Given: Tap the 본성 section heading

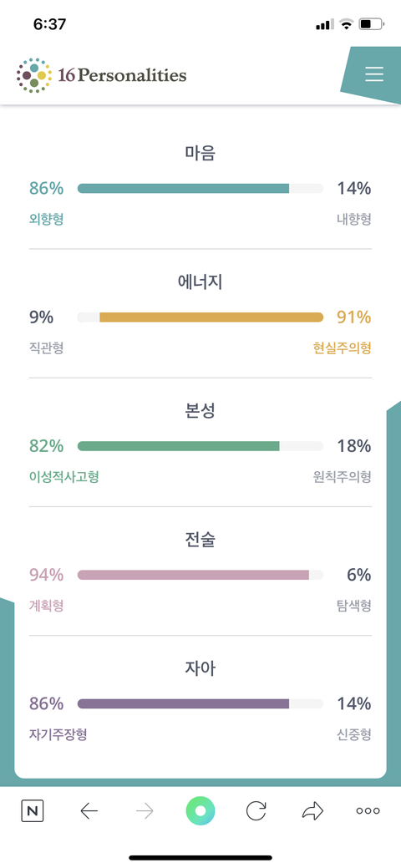Looking at the screenshot, I should pyautogui.click(x=200, y=411).
